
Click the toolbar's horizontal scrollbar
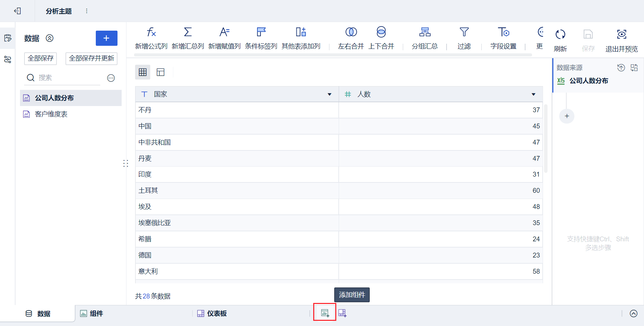pos(333,55)
